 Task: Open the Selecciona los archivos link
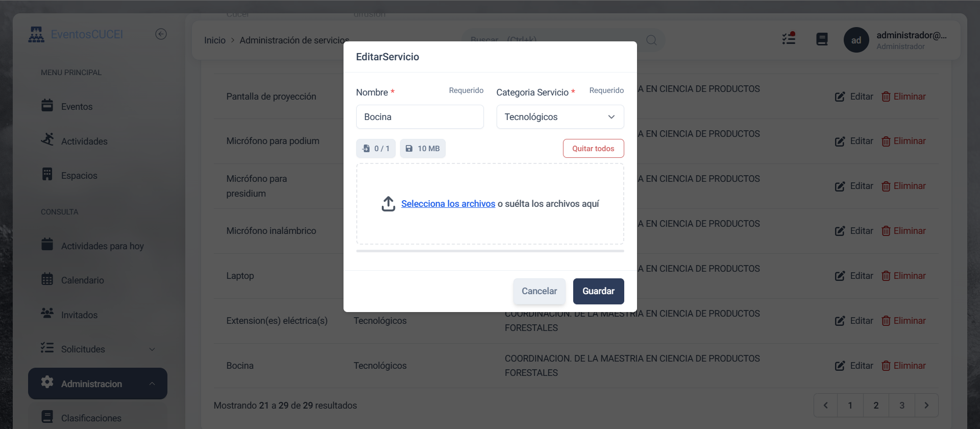(x=448, y=203)
